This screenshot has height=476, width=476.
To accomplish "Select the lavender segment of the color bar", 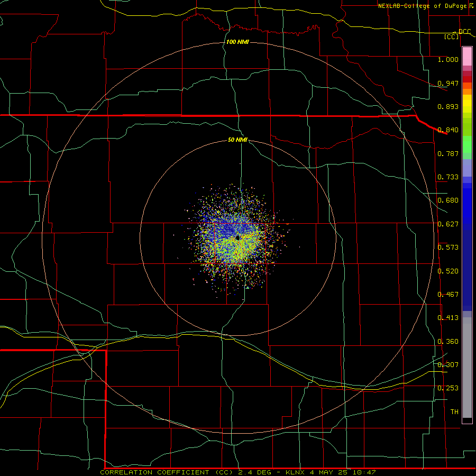I will 467,168.
